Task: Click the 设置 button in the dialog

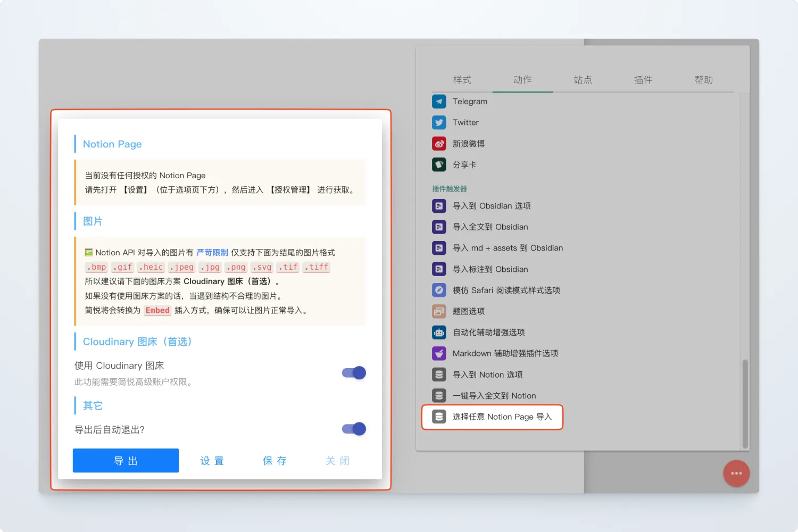Action: (212, 461)
